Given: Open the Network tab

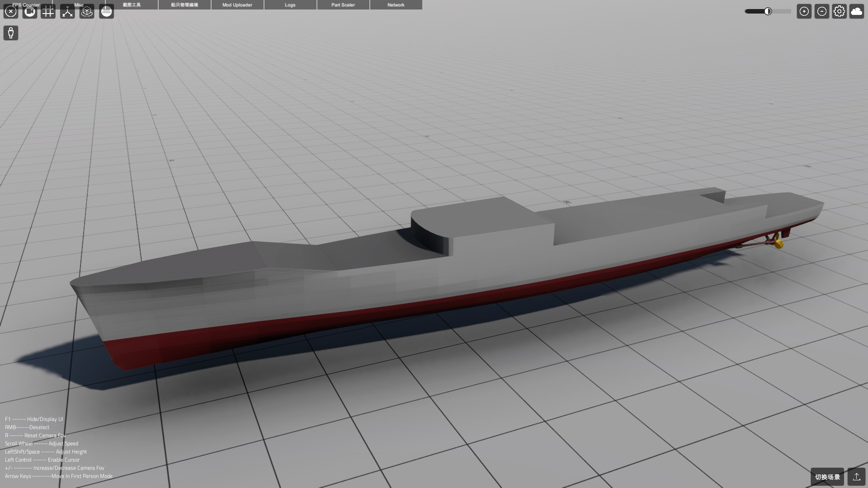Looking at the screenshot, I should pos(396,5).
